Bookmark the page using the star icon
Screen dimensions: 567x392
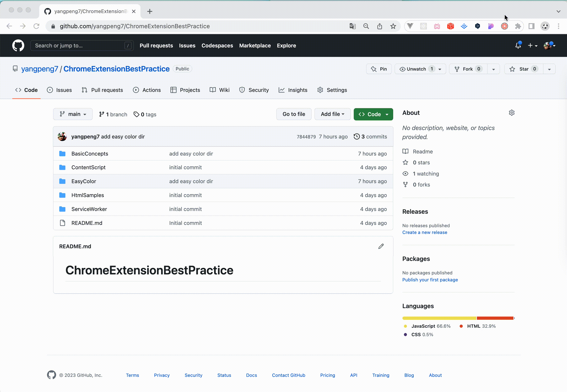tap(393, 26)
